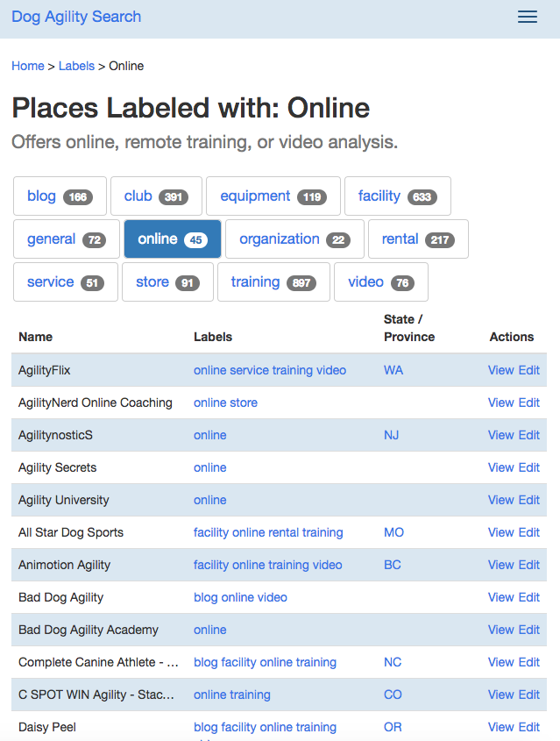Edit the Bad Dog Agility entry
Screen dimensions: 560x741
(528, 597)
